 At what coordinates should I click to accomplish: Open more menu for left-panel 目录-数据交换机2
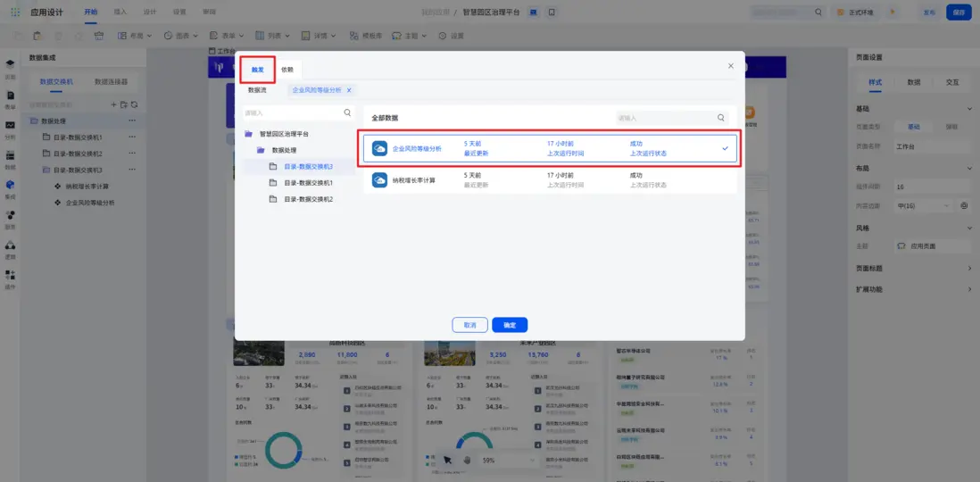pyautogui.click(x=132, y=154)
